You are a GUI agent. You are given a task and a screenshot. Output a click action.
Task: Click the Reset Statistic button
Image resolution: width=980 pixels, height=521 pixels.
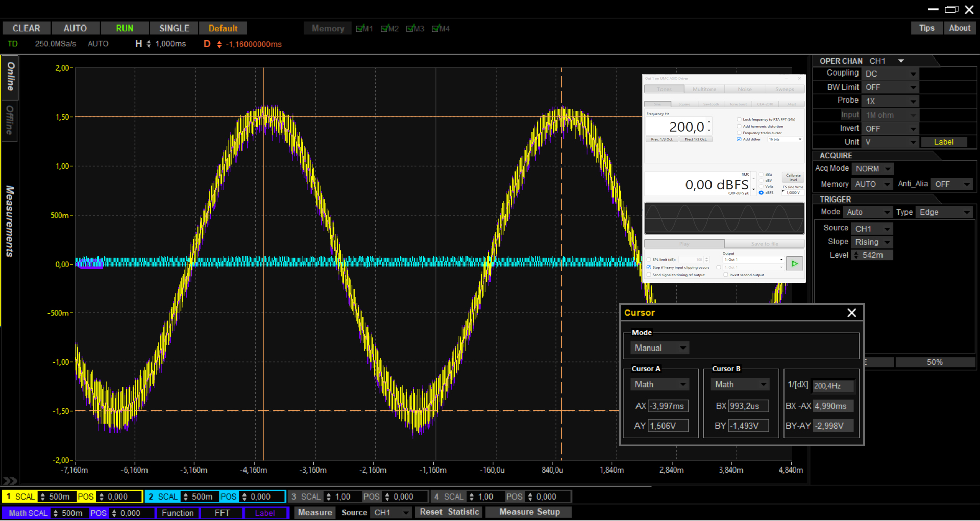449,512
